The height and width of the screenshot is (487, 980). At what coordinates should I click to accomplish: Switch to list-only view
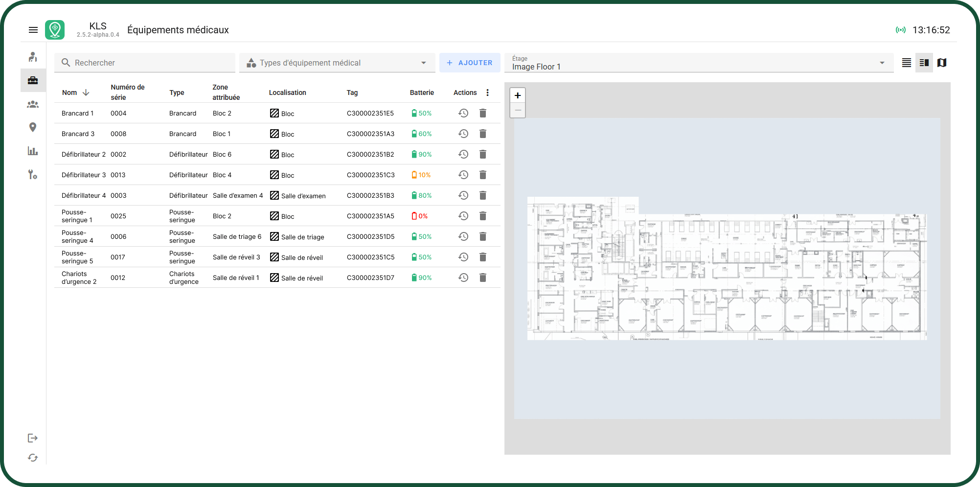coord(907,63)
